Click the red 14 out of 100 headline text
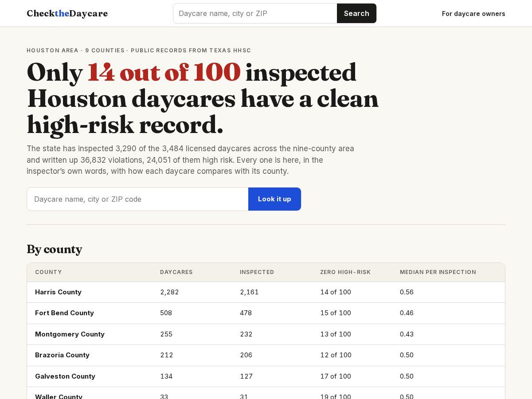Image resolution: width=532 pixels, height=399 pixels. pos(164,73)
